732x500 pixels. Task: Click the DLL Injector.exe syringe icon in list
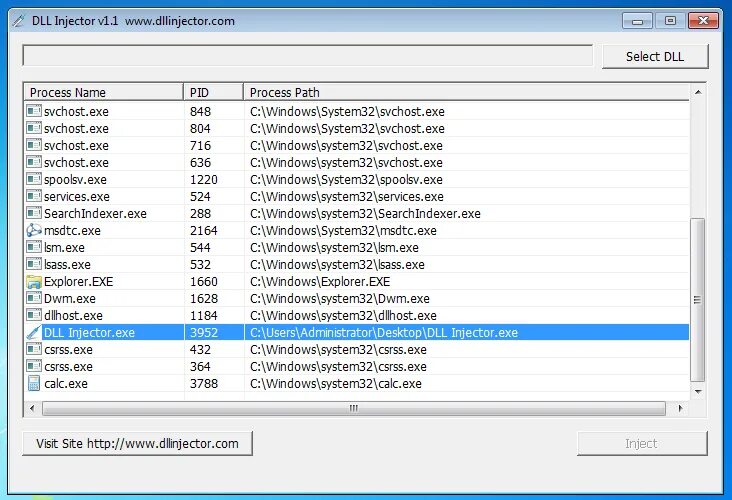(x=34, y=332)
